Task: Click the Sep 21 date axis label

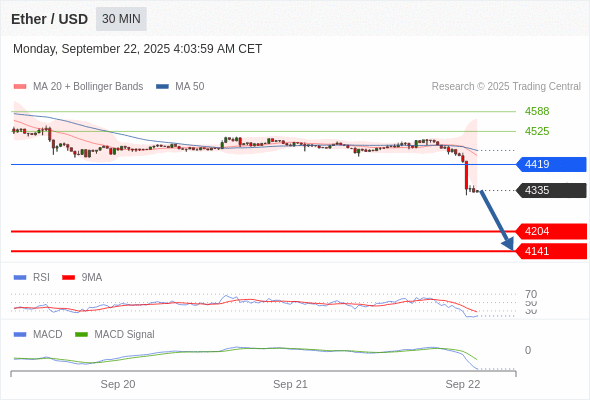Action: pos(290,384)
